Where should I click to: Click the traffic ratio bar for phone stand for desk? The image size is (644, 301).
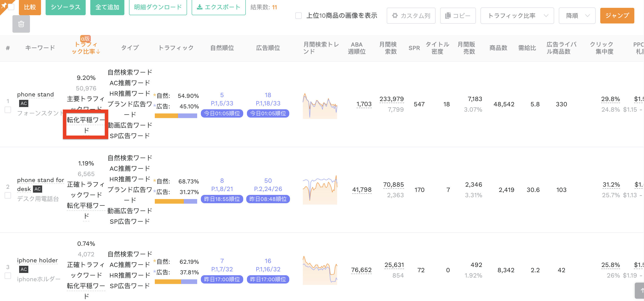[x=176, y=201]
